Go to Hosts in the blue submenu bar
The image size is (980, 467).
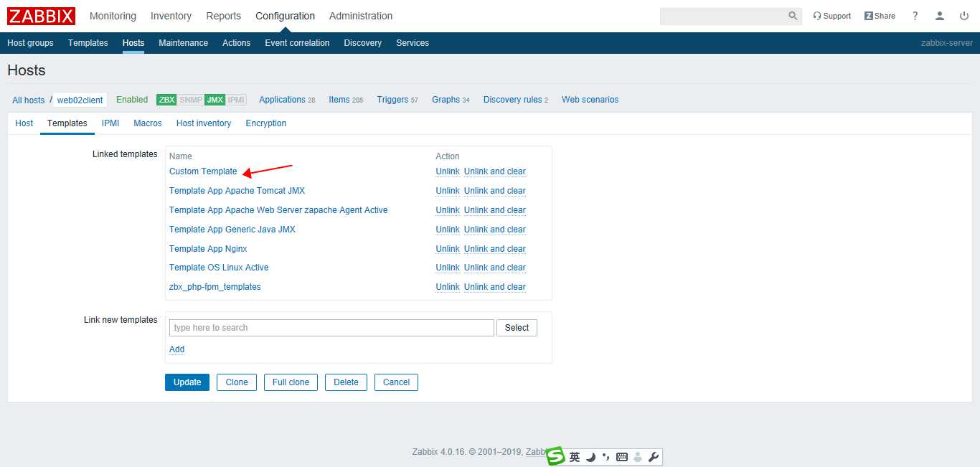(x=133, y=43)
